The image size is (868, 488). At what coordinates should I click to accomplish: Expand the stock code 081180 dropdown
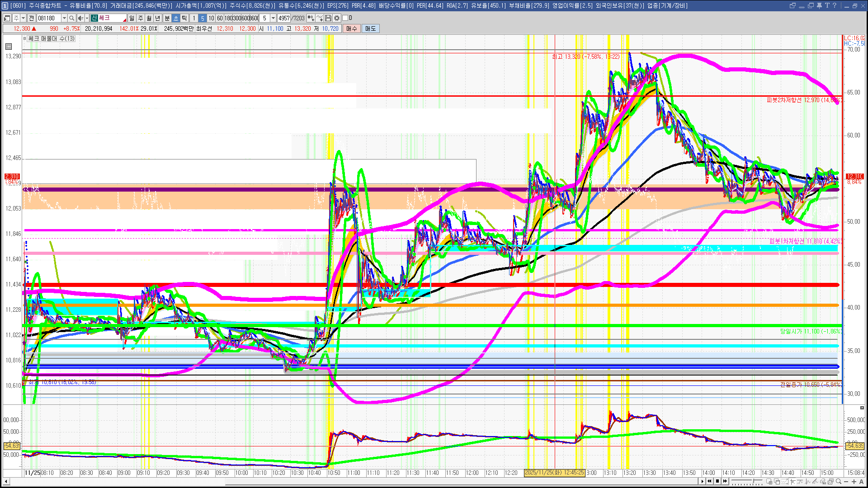click(64, 18)
